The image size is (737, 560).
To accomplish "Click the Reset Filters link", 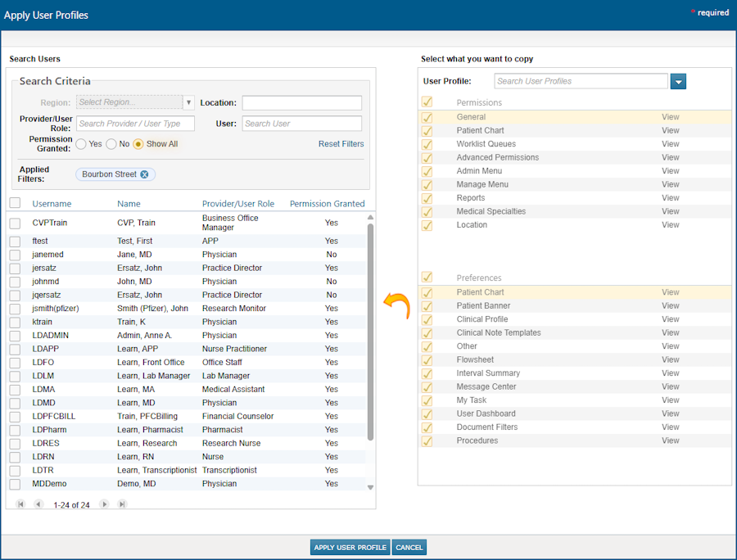I will click(341, 144).
